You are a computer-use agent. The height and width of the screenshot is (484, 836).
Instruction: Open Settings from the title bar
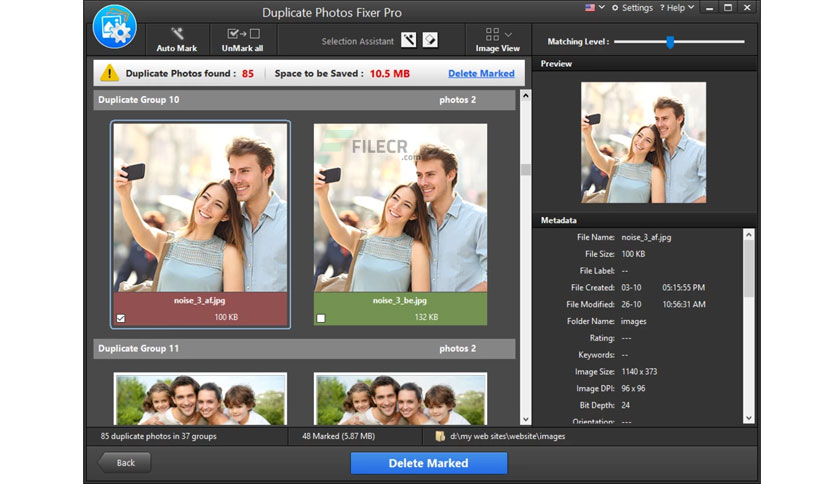point(632,7)
